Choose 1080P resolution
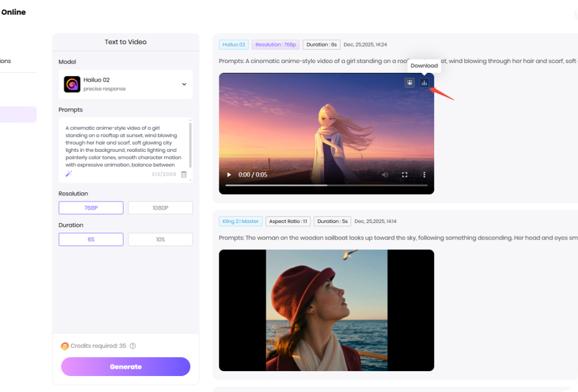Viewport: 578px width, 392px height. pos(160,208)
